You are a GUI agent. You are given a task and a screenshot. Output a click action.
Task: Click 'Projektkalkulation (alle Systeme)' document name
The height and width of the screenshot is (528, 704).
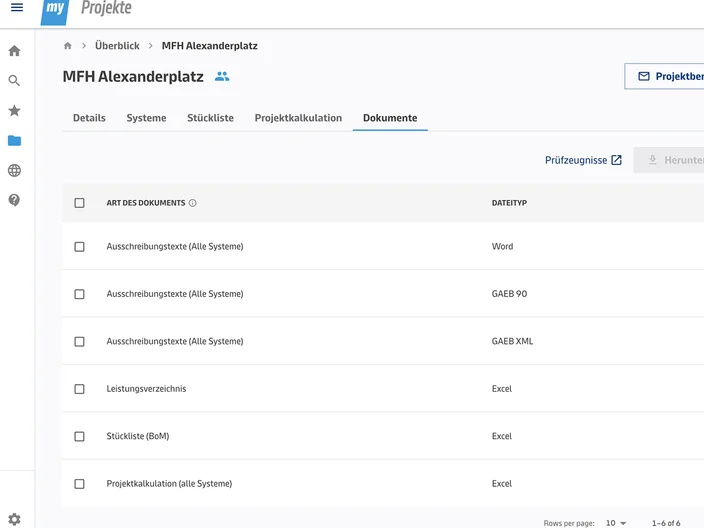click(x=169, y=484)
